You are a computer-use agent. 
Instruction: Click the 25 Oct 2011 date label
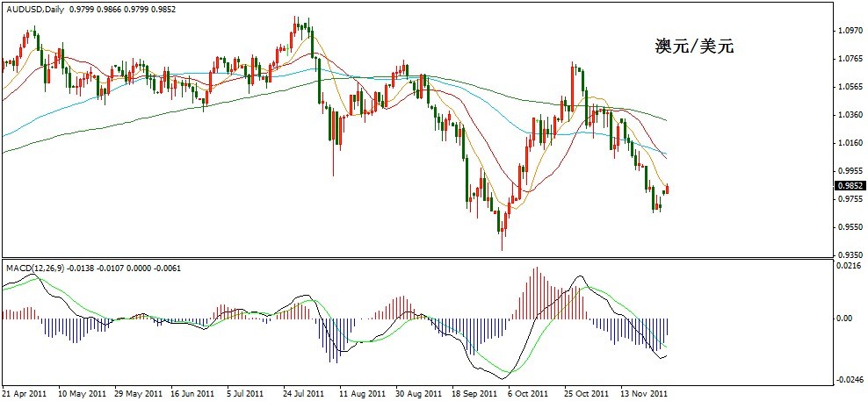[587, 393]
